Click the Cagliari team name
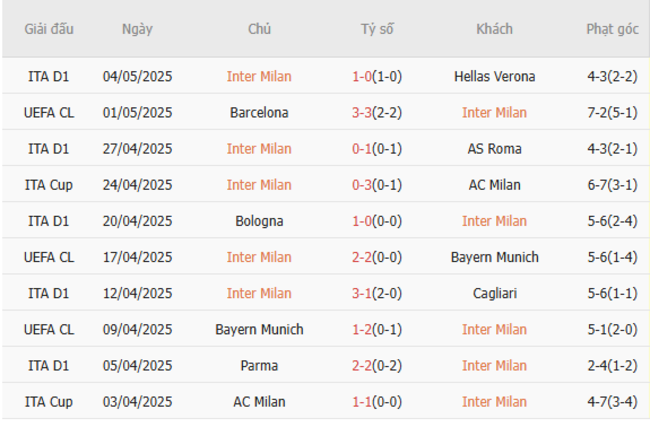The image size is (650, 427). click(494, 293)
